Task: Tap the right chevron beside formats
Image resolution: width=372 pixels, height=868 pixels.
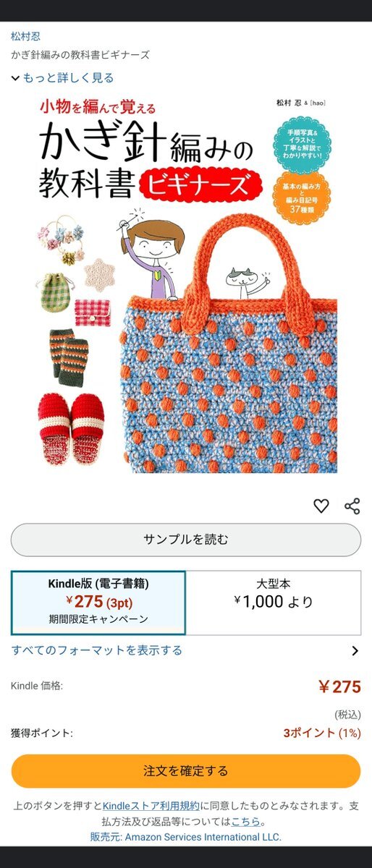Action: (x=355, y=651)
